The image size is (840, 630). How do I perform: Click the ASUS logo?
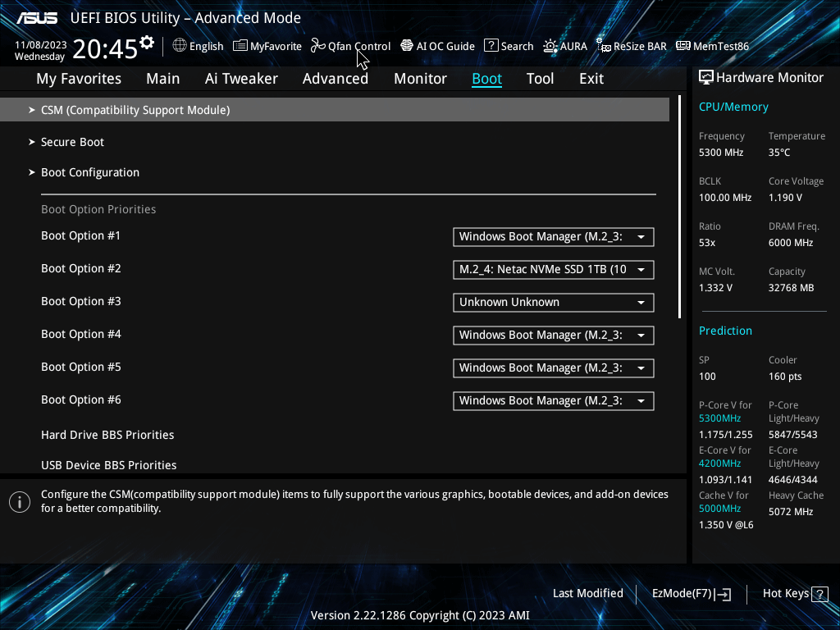(37, 18)
